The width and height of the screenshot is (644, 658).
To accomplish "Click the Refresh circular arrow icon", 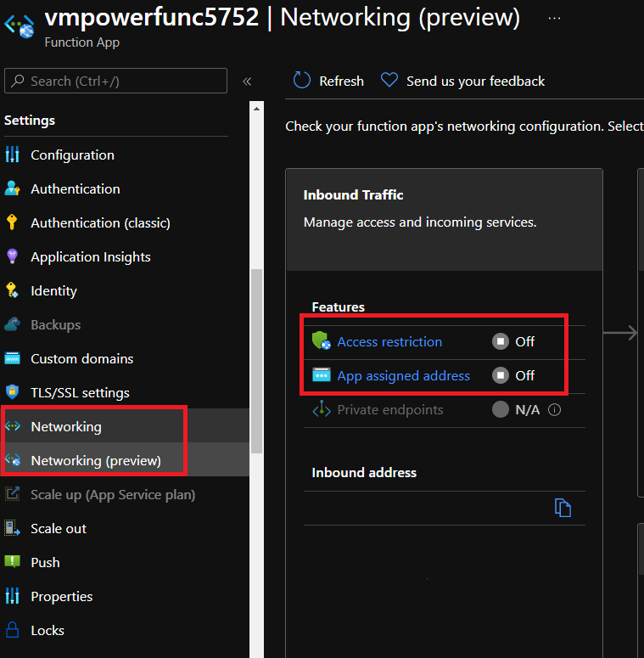I will pos(301,80).
